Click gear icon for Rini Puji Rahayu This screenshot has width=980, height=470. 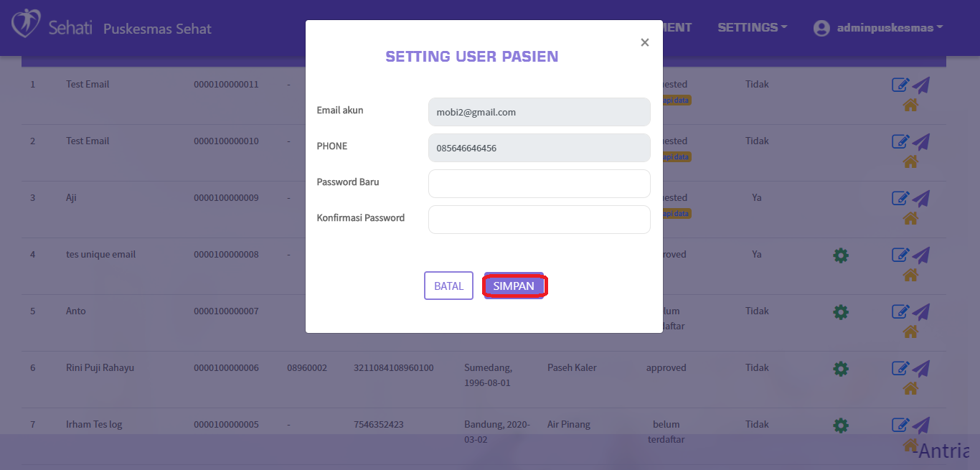click(841, 368)
